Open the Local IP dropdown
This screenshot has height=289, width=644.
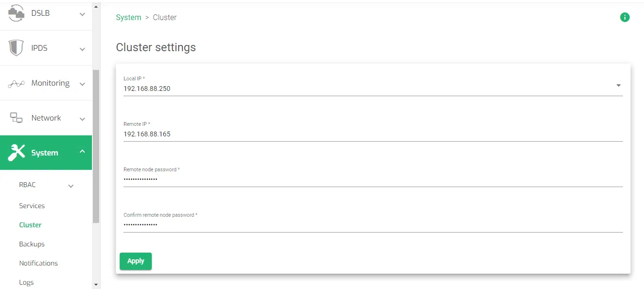(x=618, y=86)
